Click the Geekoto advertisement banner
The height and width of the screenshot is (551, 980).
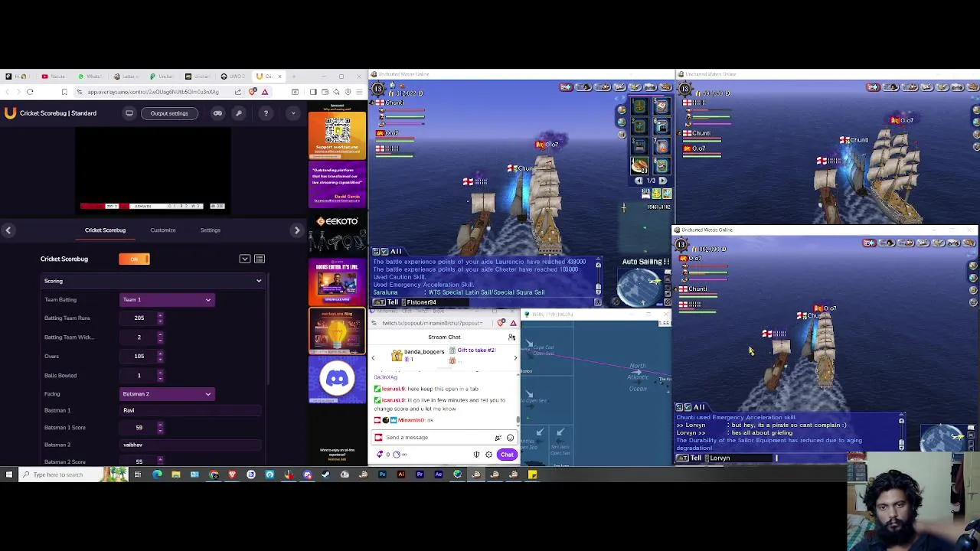click(337, 234)
